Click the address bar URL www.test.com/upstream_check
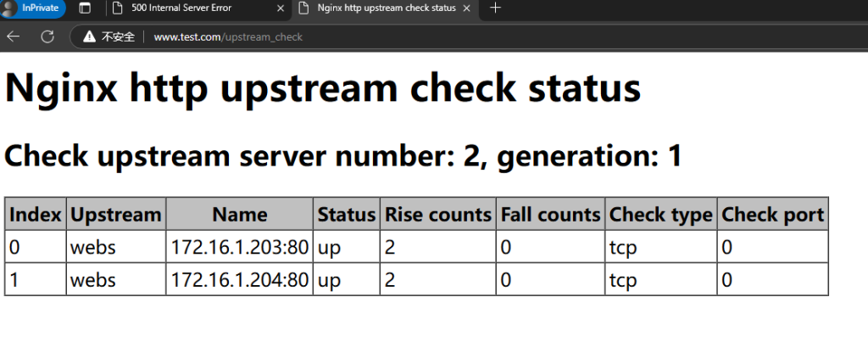 pyautogui.click(x=227, y=37)
